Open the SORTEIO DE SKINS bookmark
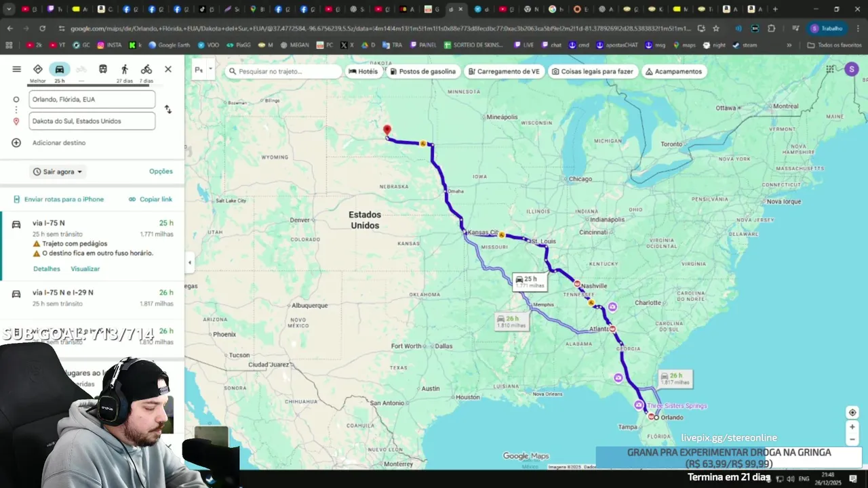868x488 pixels. point(473,45)
